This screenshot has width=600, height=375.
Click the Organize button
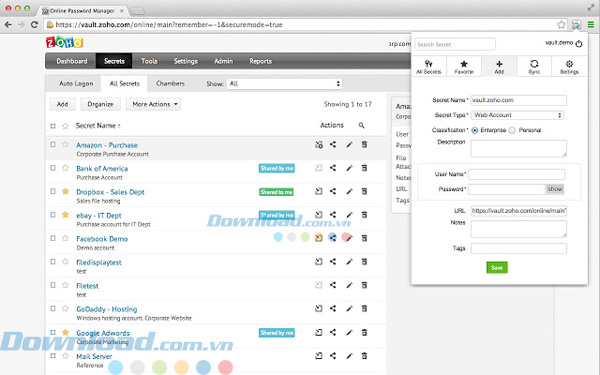pos(100,104)
